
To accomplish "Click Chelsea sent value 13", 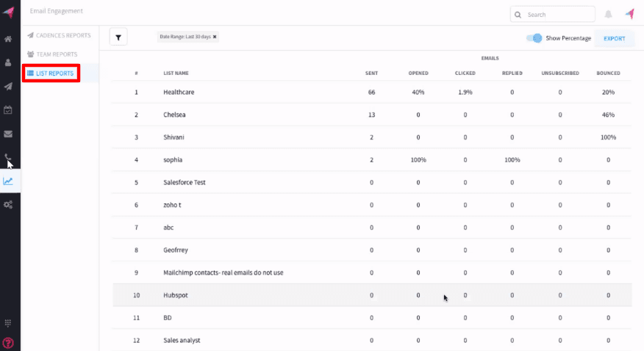I will click(x=371, y=115).
